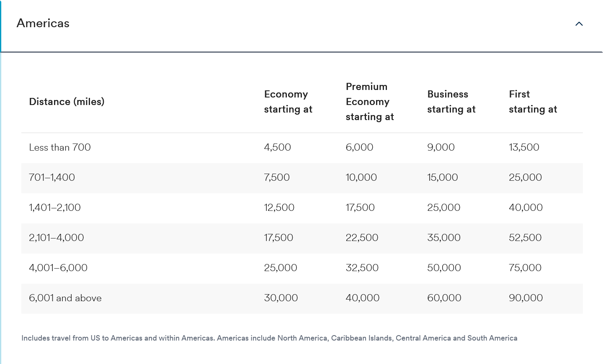603x364 pixels.
Task: Click the 6,001 and above row label
Action: (65, 298)
